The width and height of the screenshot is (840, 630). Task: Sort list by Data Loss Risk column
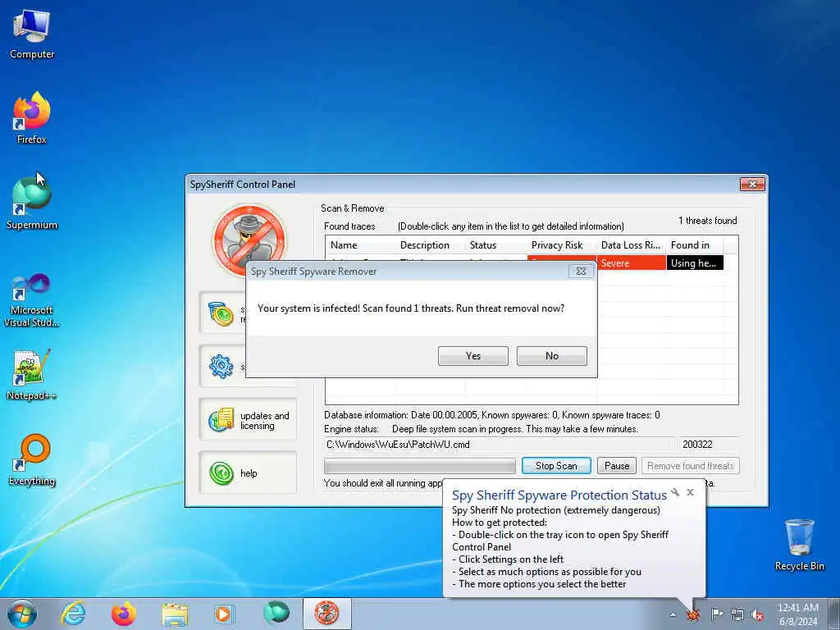[x=631, y=244]
